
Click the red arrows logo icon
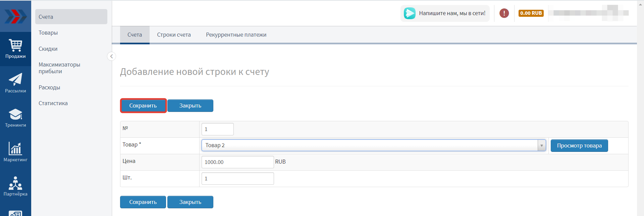(15, 16)
